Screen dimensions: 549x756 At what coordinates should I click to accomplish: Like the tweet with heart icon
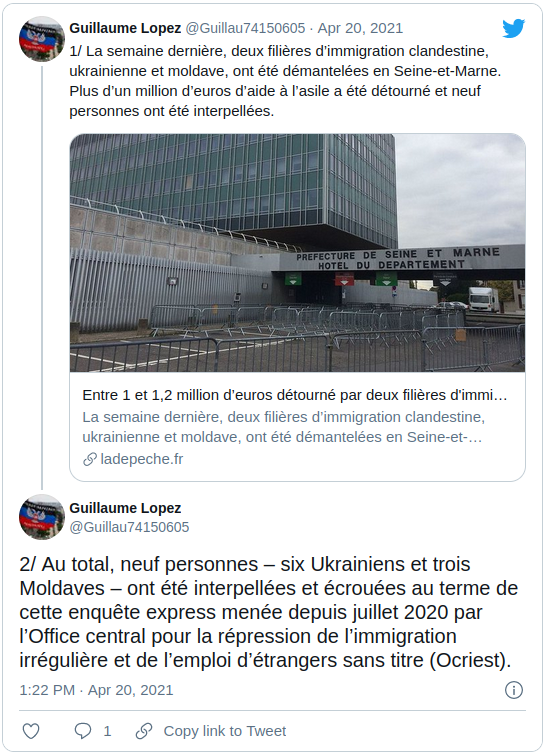[31, 731]
